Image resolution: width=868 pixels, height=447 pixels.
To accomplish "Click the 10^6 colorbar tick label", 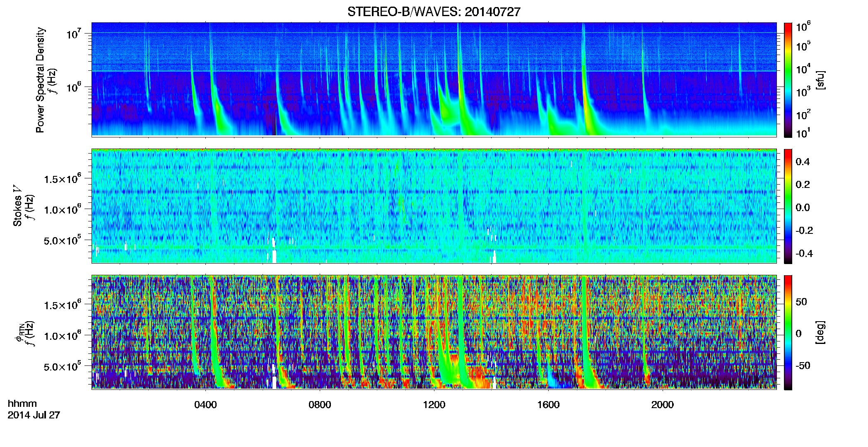I will coord(803,27).
